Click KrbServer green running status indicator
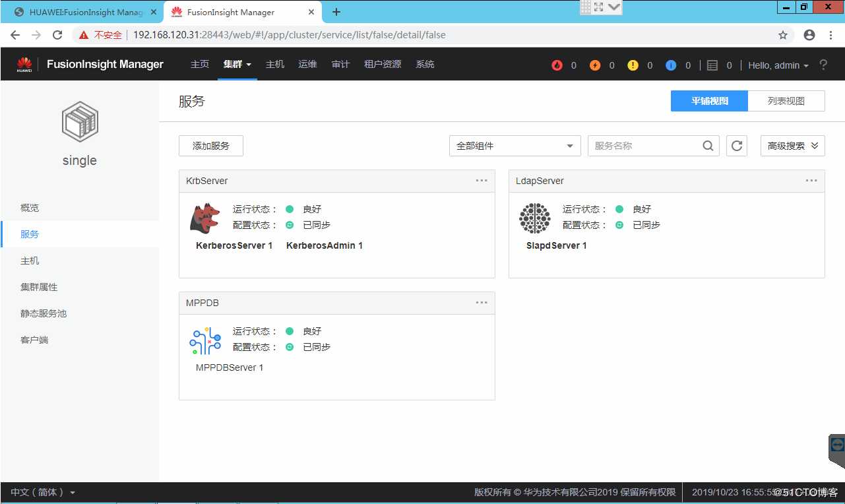845x504 pixels. (289, 209)
